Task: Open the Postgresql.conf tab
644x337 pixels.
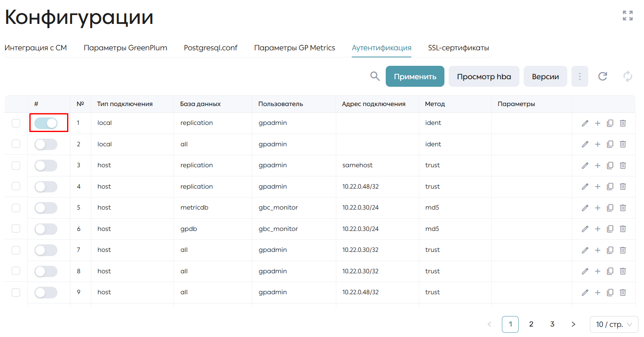Action: [210, 48]
